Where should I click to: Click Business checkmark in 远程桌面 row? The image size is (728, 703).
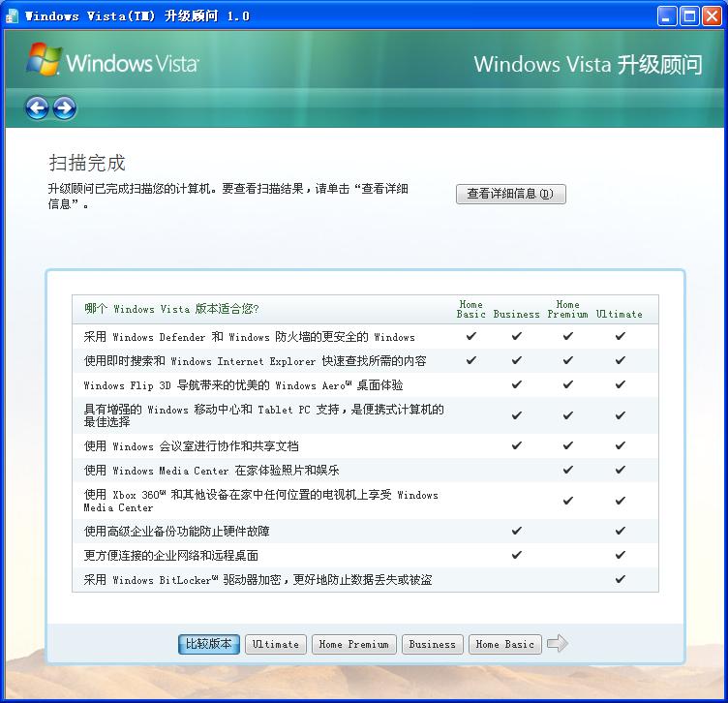coord(516,555)
